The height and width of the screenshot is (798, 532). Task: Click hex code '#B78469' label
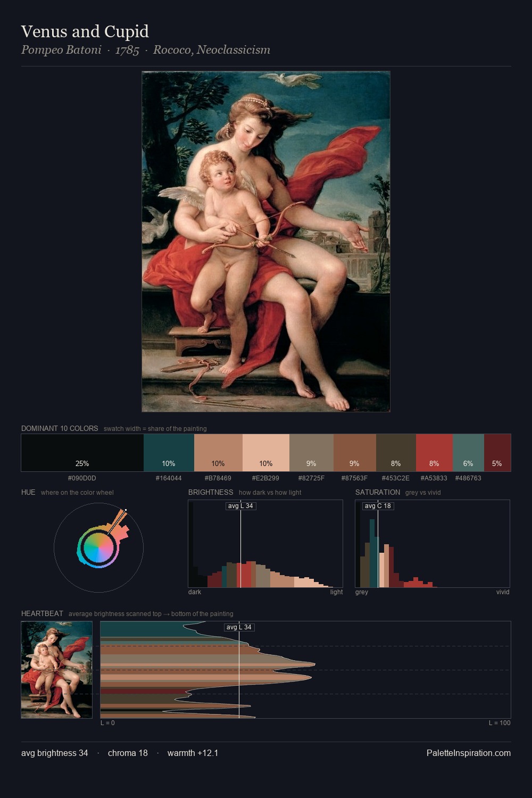(218, 478)
